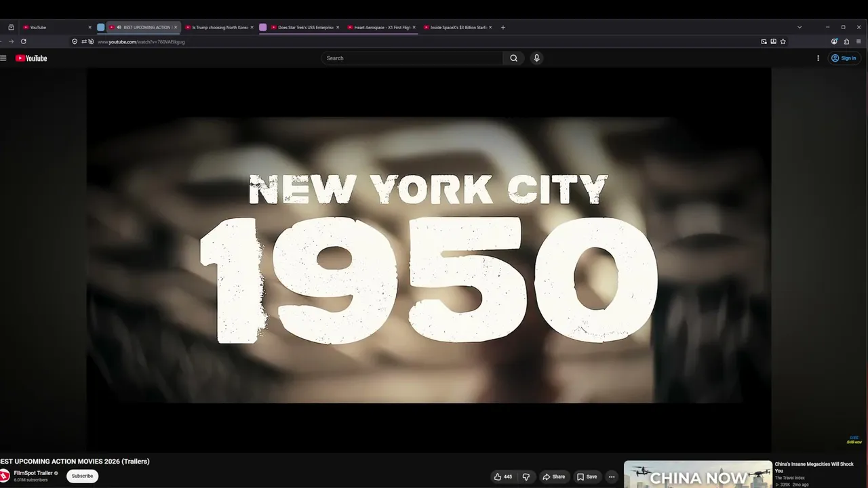Open the tab overview at far left
Screen dimensions: 868x488
(x=11, y=27)
